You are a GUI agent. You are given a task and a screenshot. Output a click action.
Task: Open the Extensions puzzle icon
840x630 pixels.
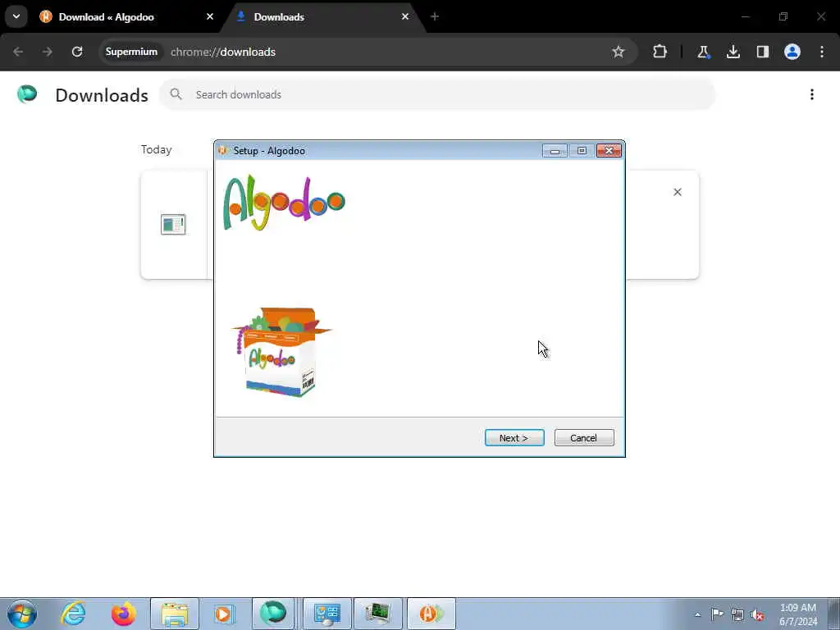pyautogui.click(x=660, y=52)
